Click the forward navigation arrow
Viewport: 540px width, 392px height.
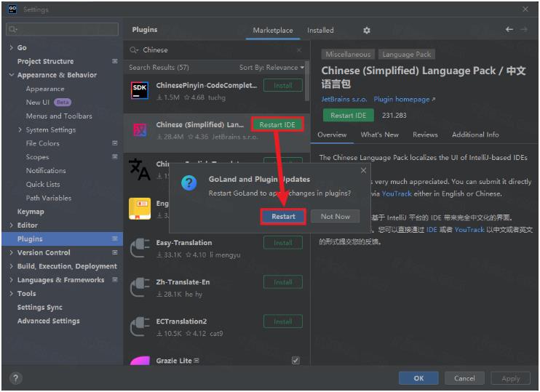pos(524,30)
